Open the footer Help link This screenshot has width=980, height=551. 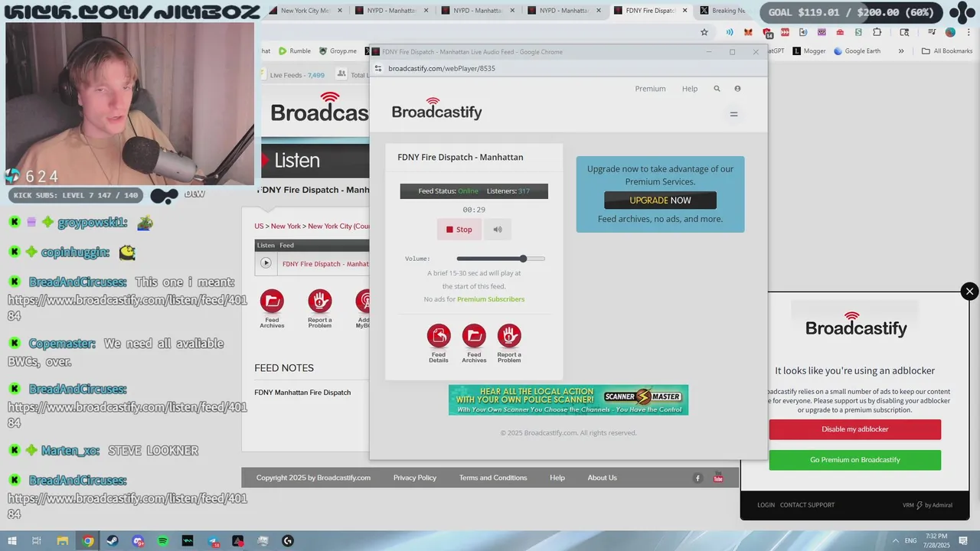(557, 478)
